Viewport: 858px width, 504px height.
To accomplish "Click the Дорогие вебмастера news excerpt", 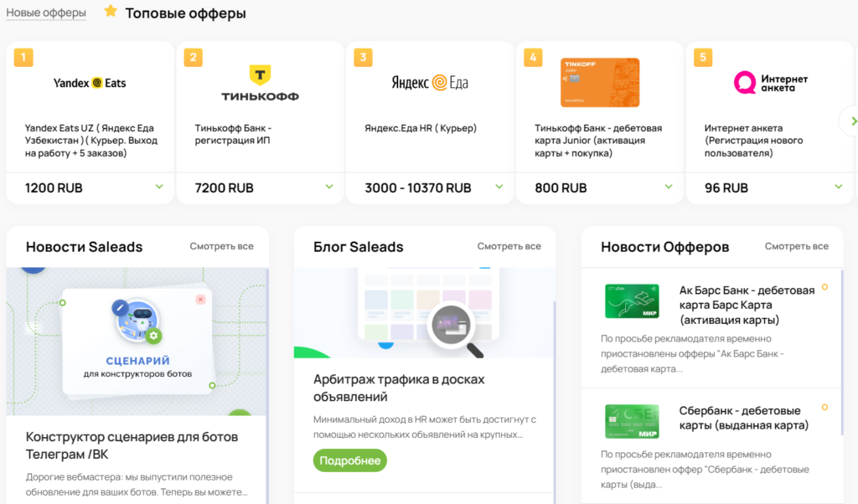I will coord(137,484).
